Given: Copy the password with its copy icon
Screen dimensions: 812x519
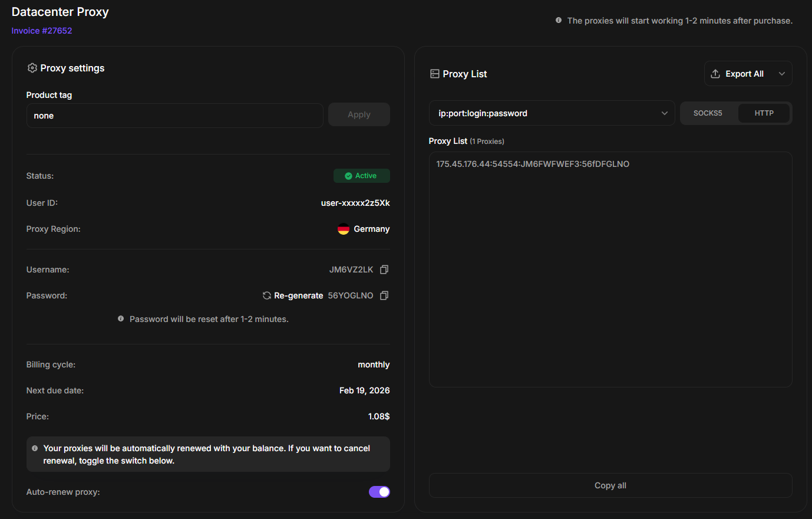Looking at the screenshot, I should 384,295.
